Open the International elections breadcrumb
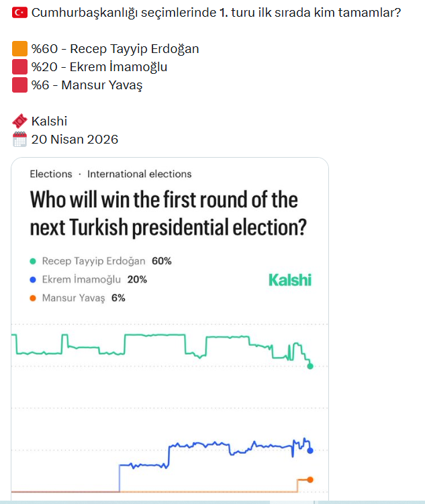 [140, 174]
